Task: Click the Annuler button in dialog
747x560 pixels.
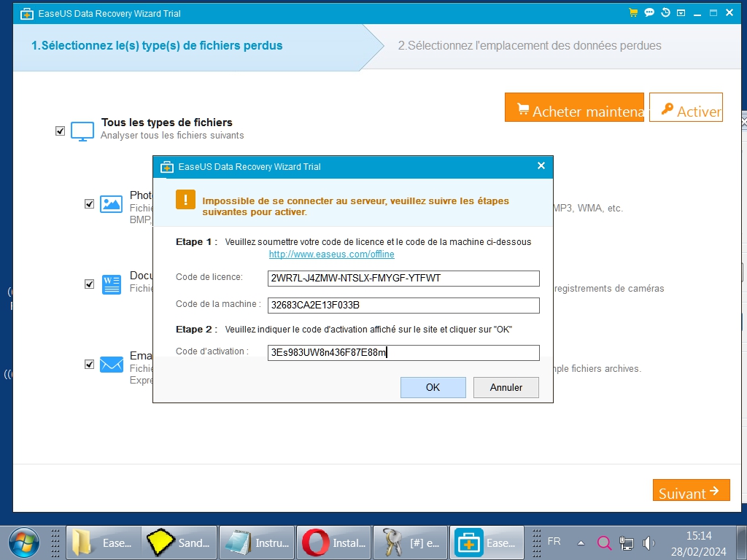Action: click(506, 388)
